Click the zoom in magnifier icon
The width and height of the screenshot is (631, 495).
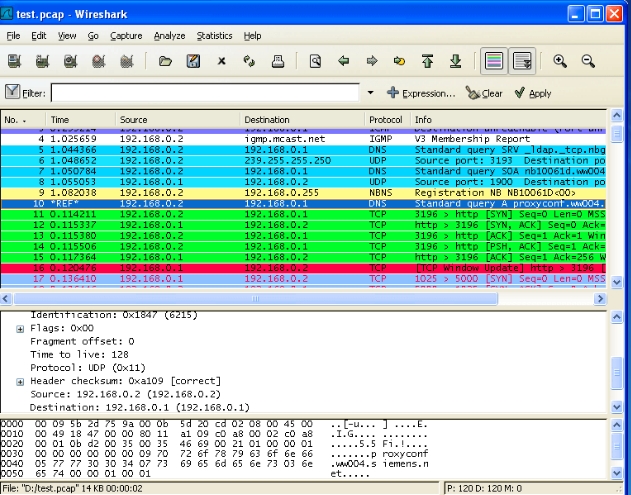(x=560, y=61)
